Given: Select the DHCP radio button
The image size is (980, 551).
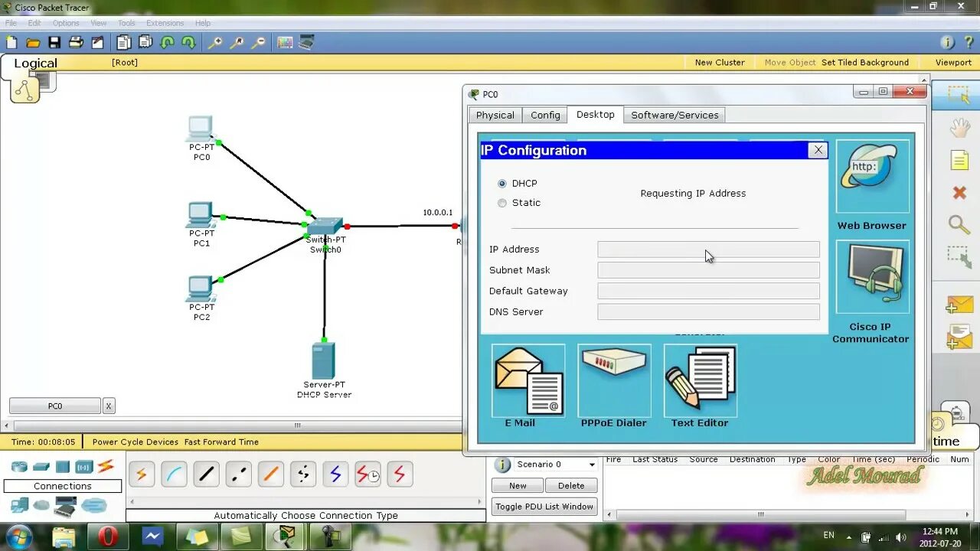Looking at the screenshot, I should pyautogui.click(x=502, y=184).
